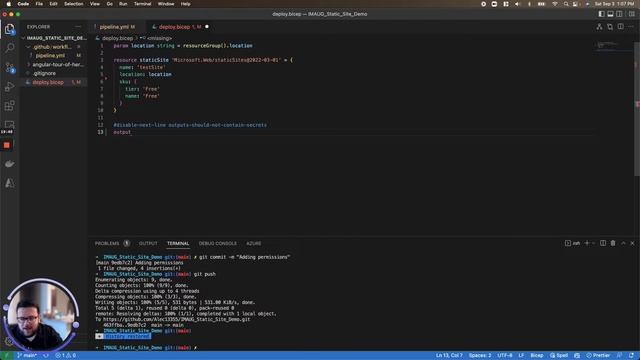This screenshot has width=640, height=360.
Task: Click the red stop recording icon in the activity bar
Action: [7, 145]
